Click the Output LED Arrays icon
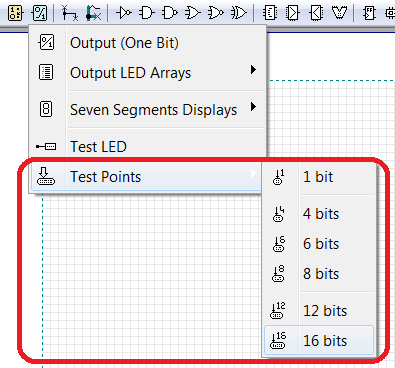 [46, 72]
